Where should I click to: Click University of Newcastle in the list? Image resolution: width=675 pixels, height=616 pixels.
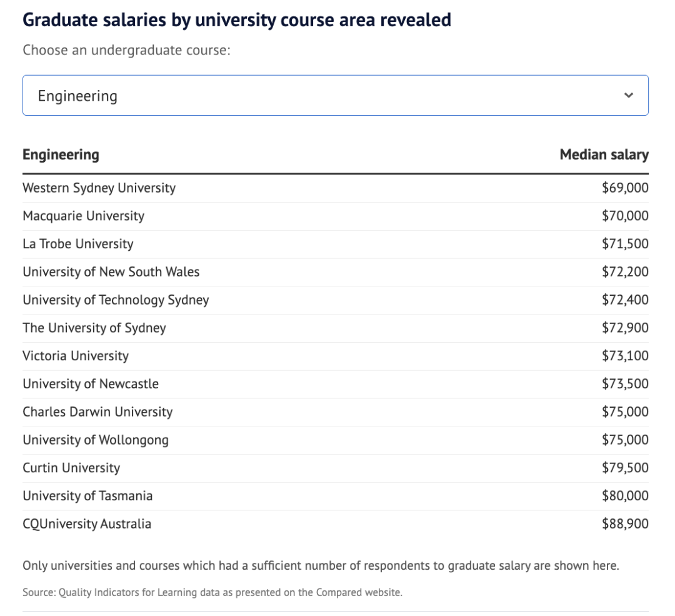(x=91, y=384)
